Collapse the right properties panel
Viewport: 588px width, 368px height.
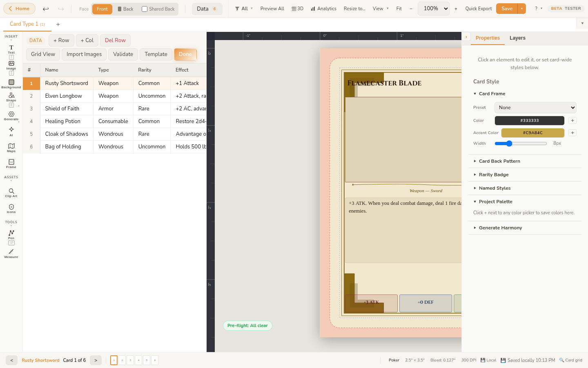pyautogui.click(x=466, y=37)
